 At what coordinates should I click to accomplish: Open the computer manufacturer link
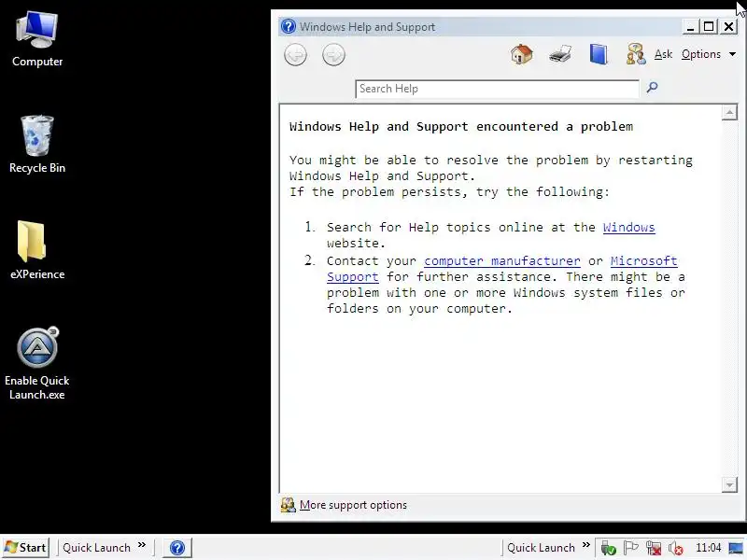[502, 261]
